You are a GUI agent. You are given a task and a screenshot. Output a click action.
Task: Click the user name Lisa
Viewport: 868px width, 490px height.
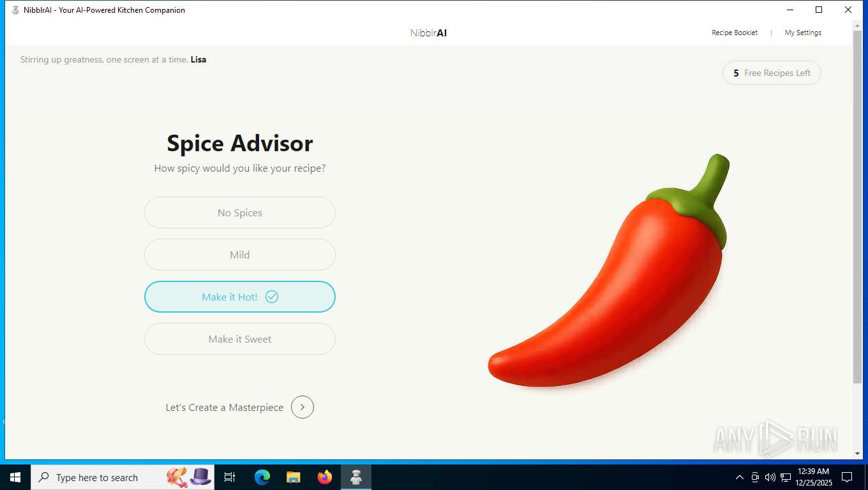coord(198,59)
